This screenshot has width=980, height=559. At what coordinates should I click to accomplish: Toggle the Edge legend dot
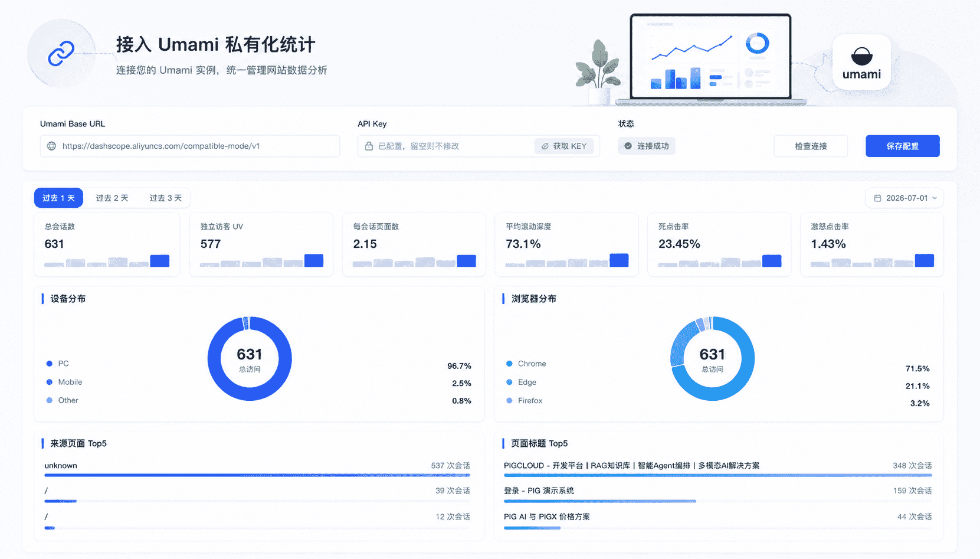coord(509,382)
